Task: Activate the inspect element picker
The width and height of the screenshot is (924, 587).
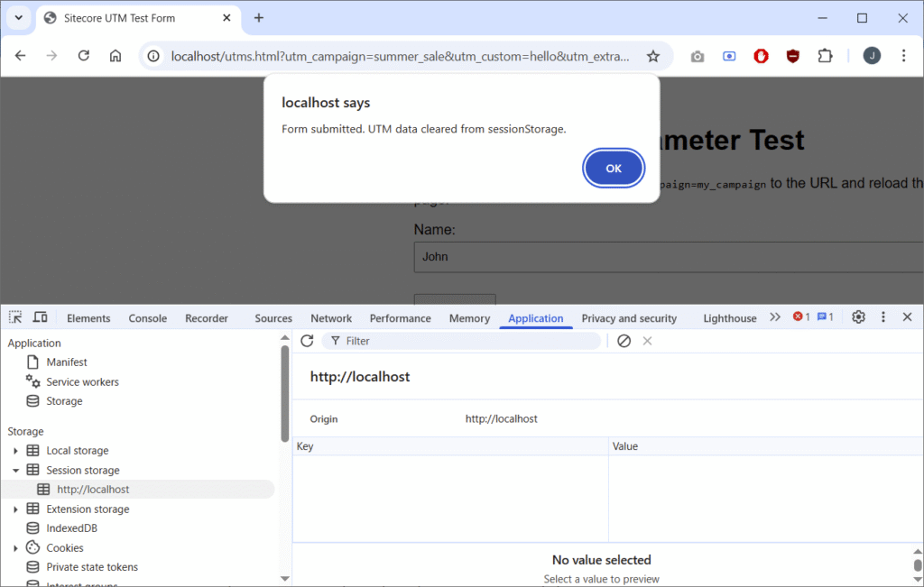Action: tap(15, 317)
